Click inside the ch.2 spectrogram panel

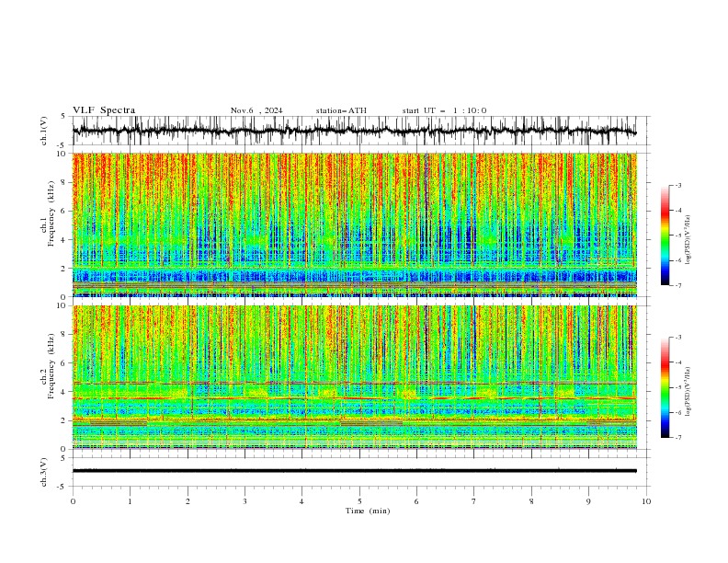coord(354,377)
